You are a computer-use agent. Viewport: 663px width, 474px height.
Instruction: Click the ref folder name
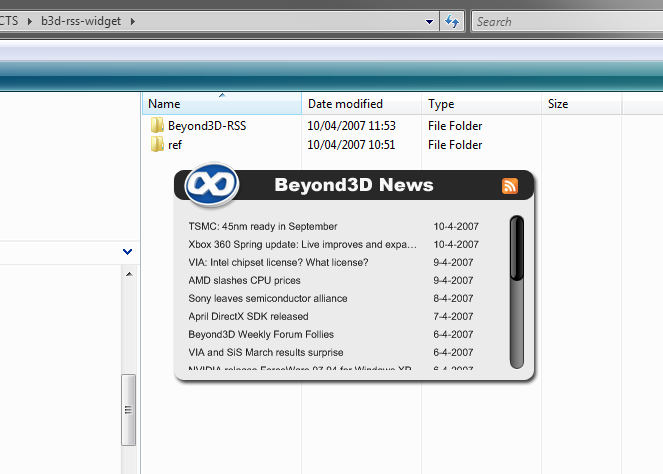click(175, 145)
